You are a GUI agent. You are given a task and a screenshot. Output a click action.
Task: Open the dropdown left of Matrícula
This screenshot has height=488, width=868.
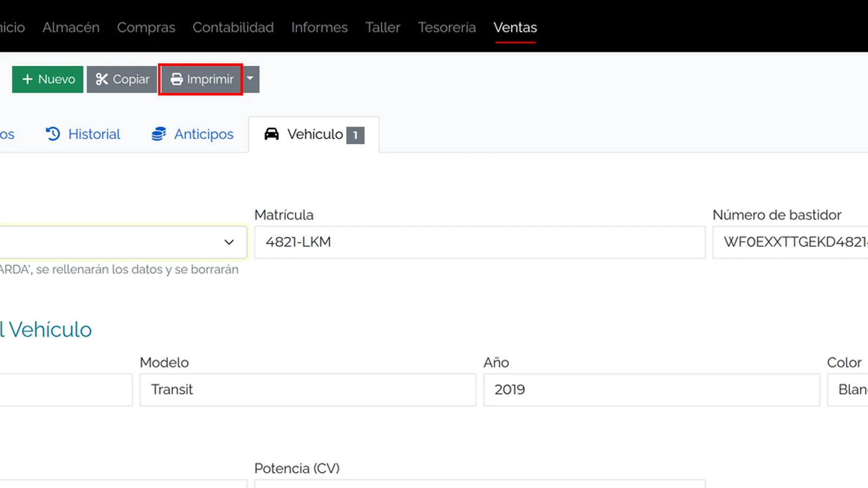click(x=123, y=242)
